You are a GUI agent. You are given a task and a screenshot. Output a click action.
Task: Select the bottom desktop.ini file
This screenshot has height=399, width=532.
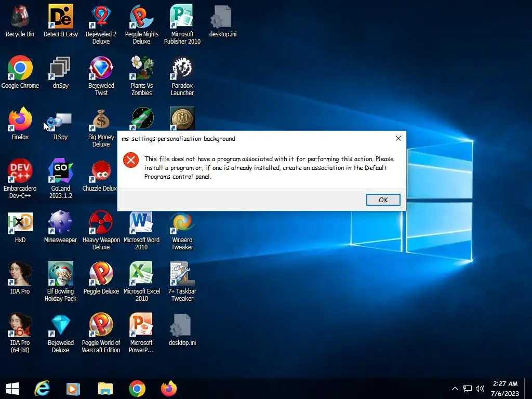[x=182, y=330]
